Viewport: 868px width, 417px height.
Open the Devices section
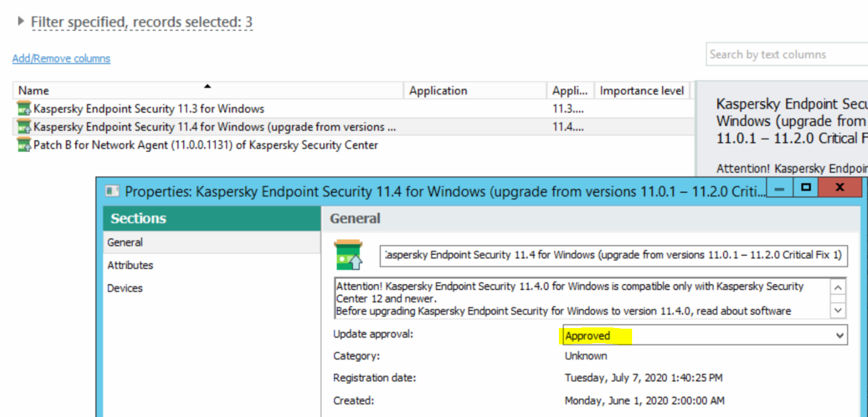tap(125, 288)
